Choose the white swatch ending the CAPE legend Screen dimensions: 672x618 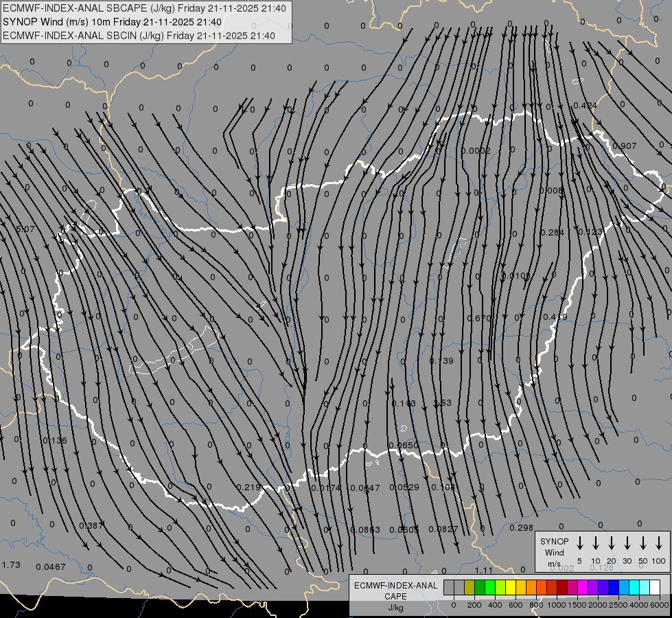coord(655,588)
